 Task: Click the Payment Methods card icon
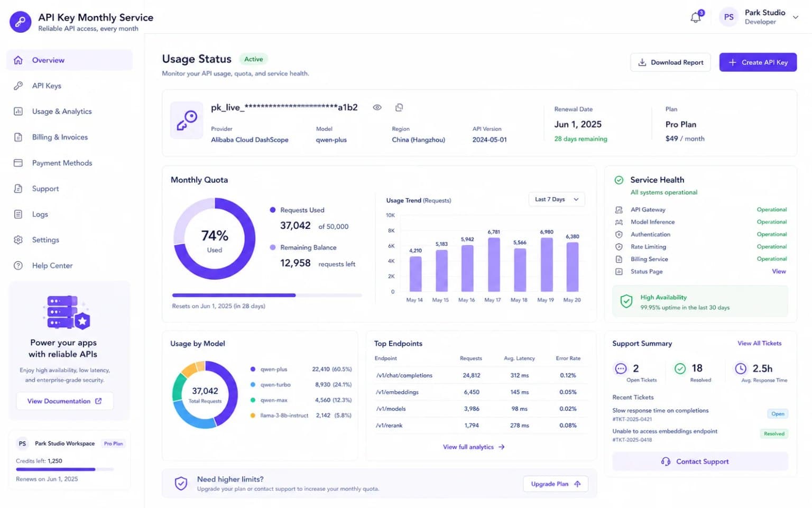coord(18,163)
